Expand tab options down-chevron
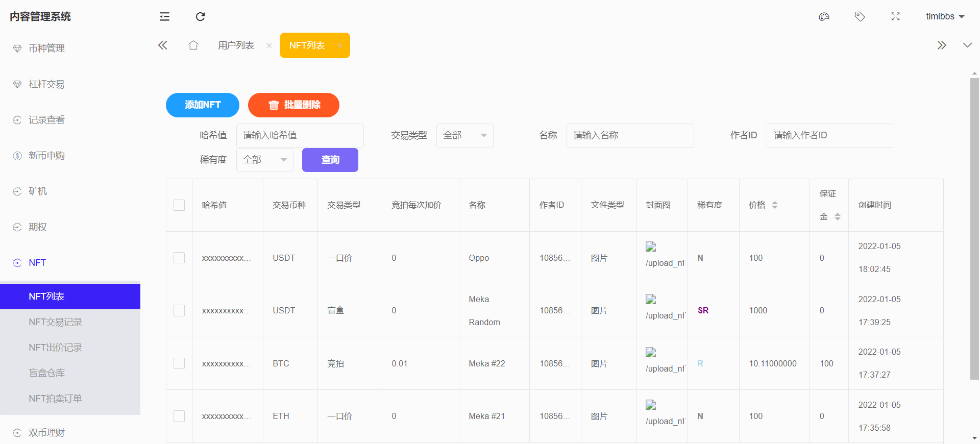The width and height of the screenshot is (980, 444). tap(967, 45)
